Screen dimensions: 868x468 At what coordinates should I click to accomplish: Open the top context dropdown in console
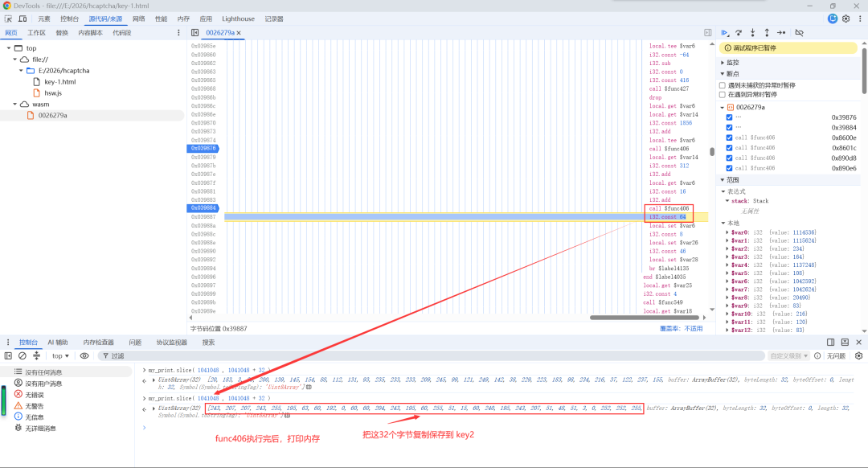point(60,355)
